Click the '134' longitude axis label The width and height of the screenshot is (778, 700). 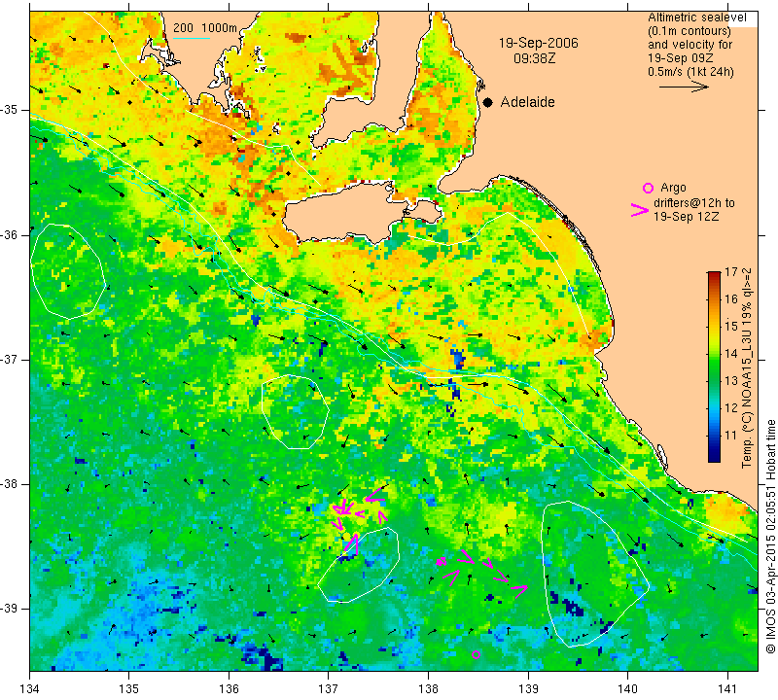tap(30, 689)
